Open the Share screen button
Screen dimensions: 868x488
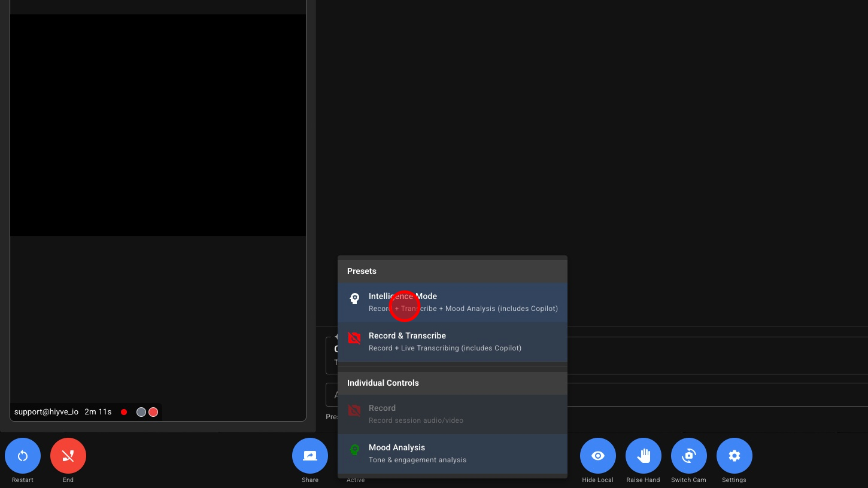tap(310, 456)
